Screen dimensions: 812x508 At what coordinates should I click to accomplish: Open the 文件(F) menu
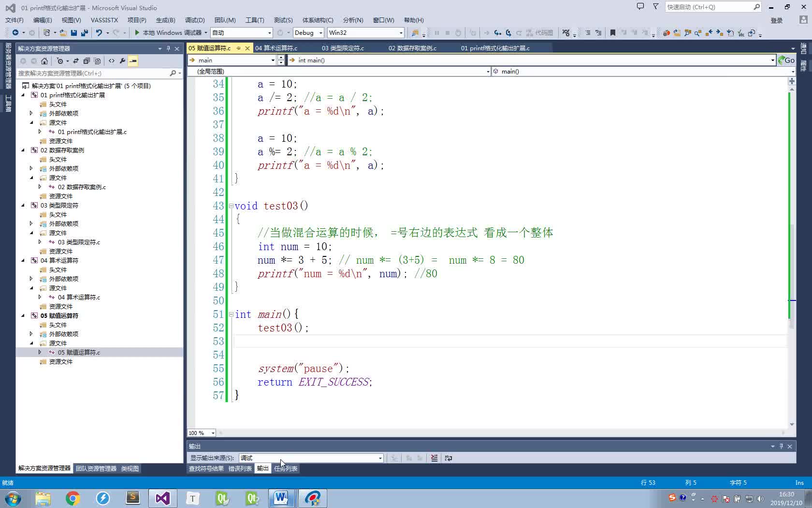(14, 20)
